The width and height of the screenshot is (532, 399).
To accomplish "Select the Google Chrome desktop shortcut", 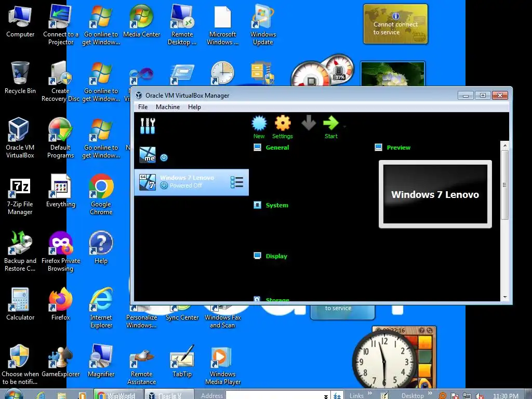I will (x=101, y=194).
